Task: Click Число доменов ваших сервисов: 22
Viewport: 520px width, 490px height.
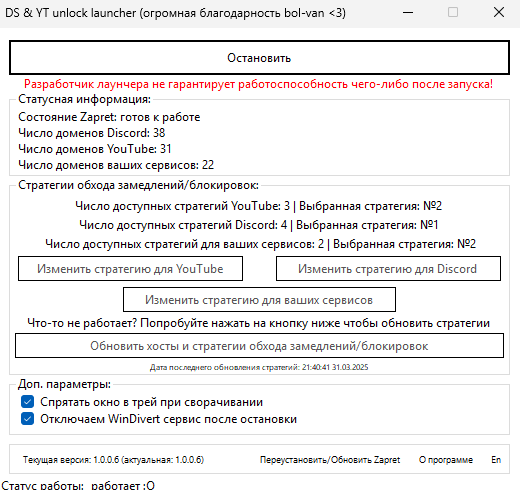Action: pyautogui.click(x=116, y=165)
